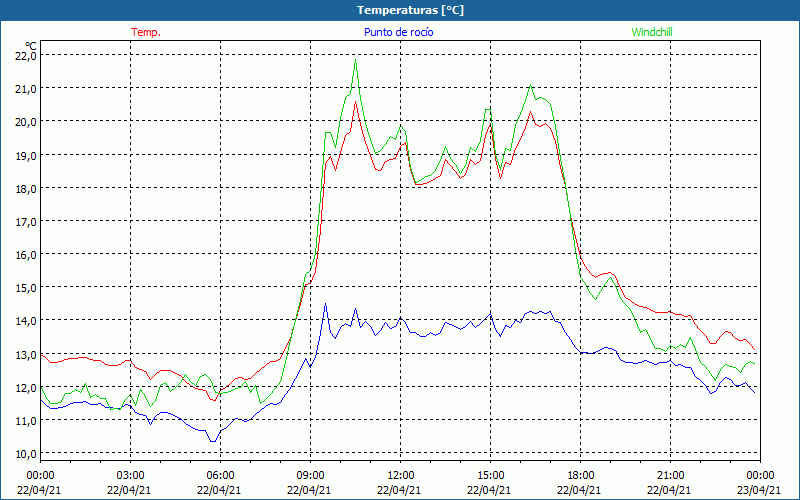Click the 21,0 y-axis value
The width and height of the screenshot is (800, 500).
[26, 88]
